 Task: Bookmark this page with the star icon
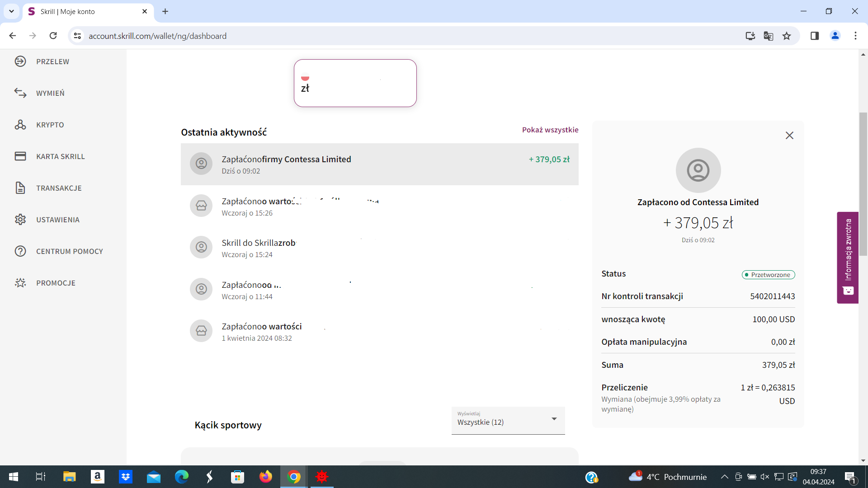787,36
